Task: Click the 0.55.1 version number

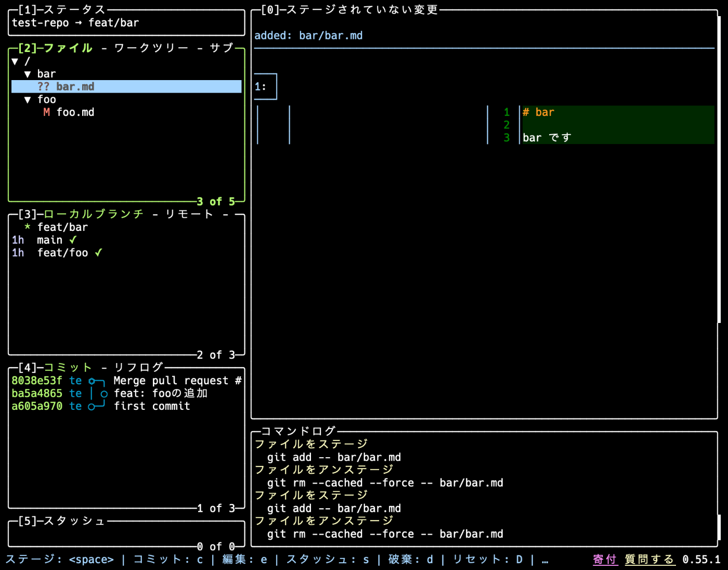Action: [x=701, y=560]
